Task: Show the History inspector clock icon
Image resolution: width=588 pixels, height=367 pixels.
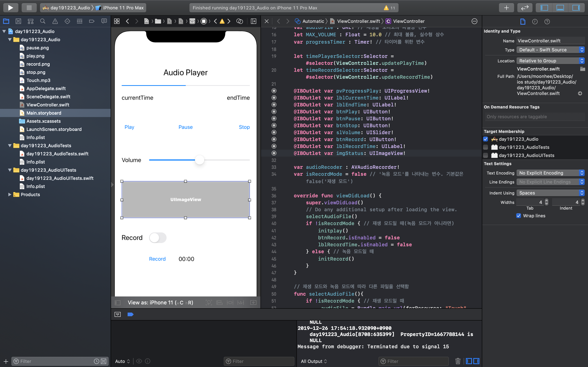Action: [x=535, y=22]
